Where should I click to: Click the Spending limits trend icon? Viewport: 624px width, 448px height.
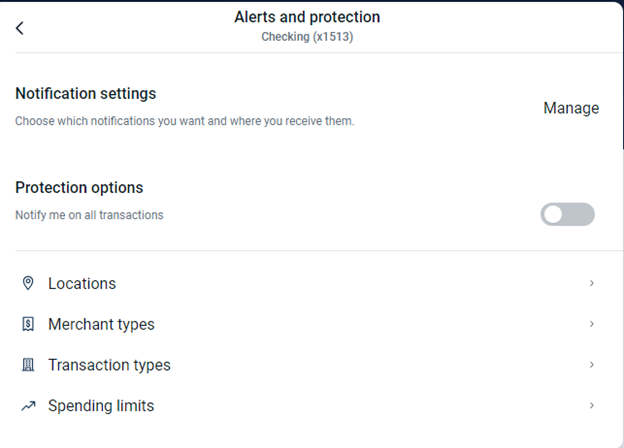pos(28,406)
